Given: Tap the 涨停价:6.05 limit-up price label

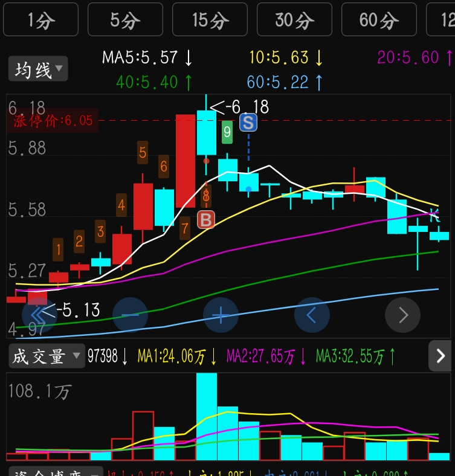Looking at the screenshot, I should pos(53,121).
